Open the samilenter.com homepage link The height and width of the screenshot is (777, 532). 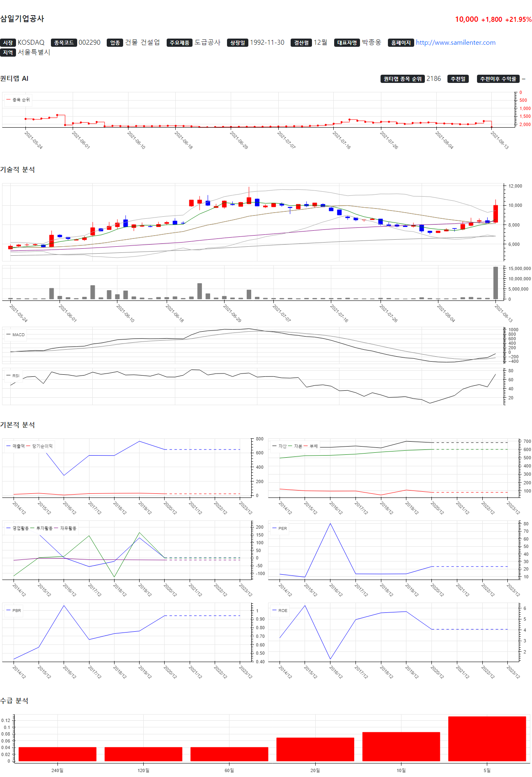(456, 43)
